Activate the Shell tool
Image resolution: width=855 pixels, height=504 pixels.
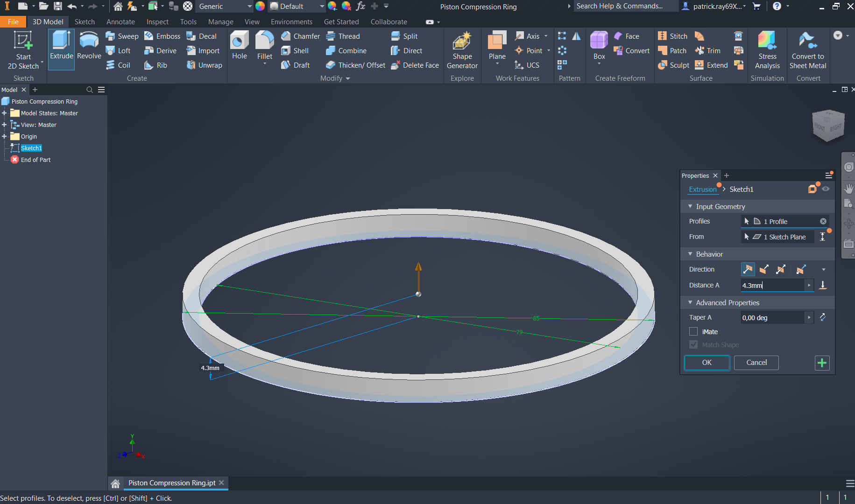[x=297, y=50]
